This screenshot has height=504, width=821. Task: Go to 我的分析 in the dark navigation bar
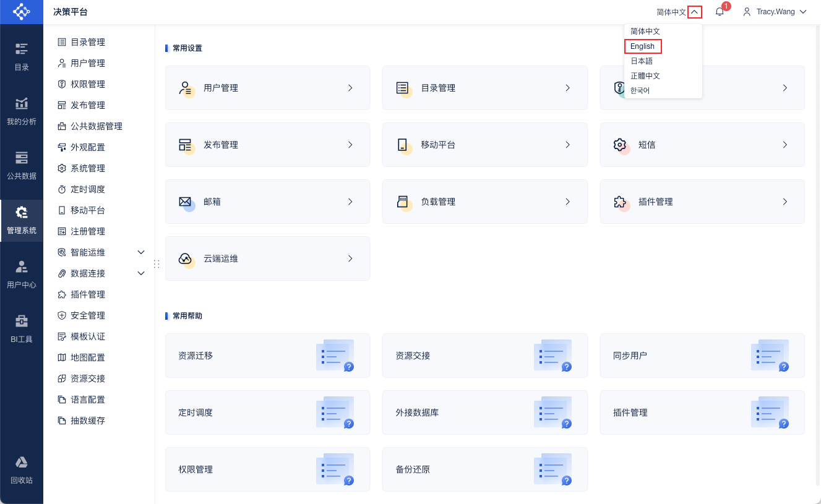click(22, 111)
